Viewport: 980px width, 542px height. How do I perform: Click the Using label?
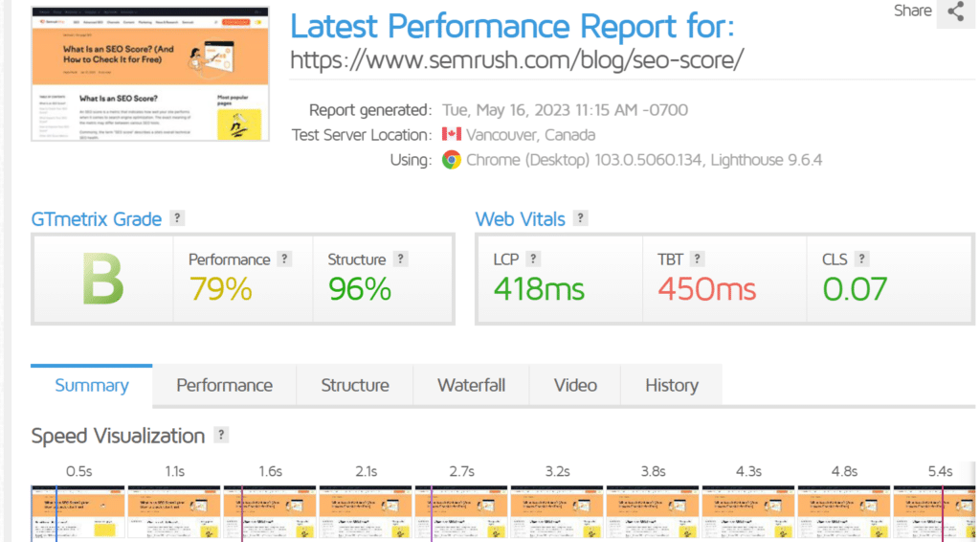pos(411,160)
